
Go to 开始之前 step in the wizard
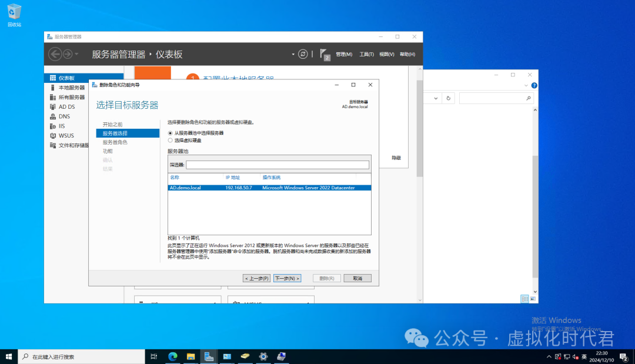[x=112, y=124]
